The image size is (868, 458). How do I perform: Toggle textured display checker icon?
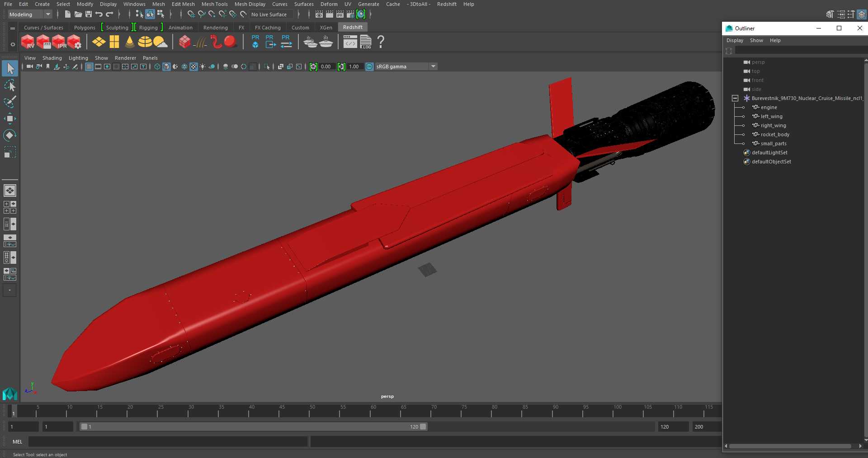click(x=193, y=67)
